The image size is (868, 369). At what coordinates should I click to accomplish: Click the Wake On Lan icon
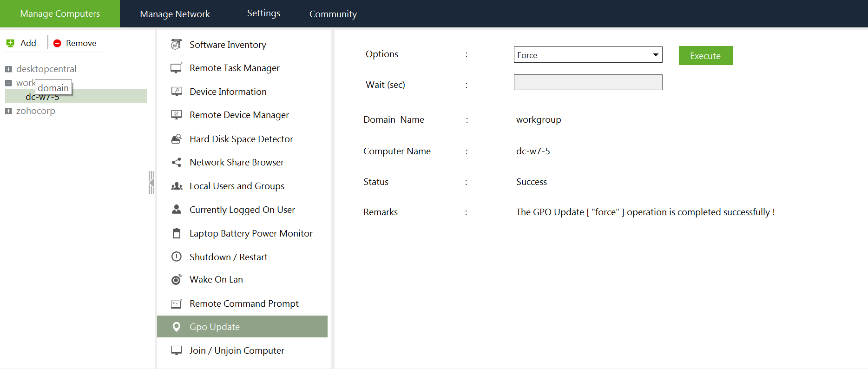[x=176, y=280]
